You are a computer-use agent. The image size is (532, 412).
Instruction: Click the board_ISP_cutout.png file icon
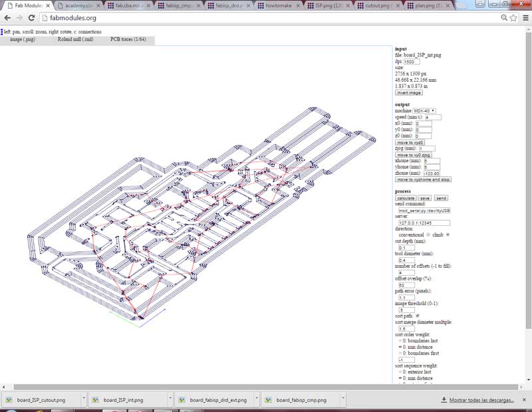pyautogui.click(x=9, y=400)
